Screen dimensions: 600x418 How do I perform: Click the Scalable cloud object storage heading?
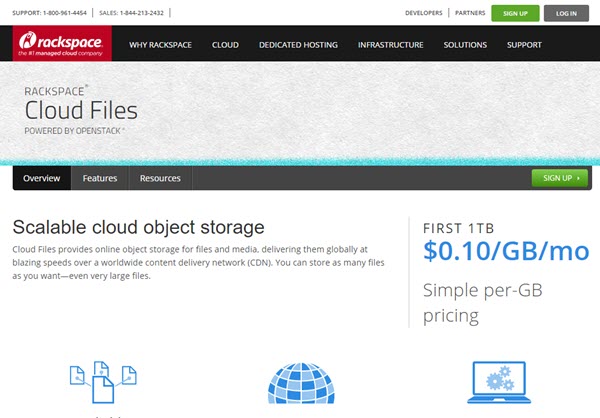(x=139, y=227)
